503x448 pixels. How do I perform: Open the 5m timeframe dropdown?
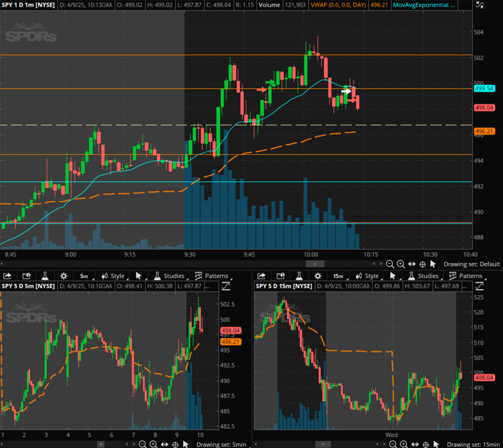[84, 276]
